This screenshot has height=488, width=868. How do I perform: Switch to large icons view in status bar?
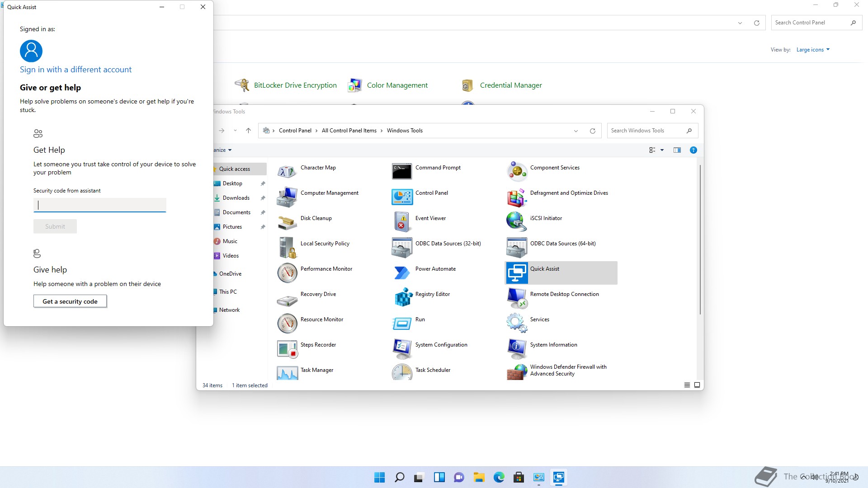pos(697,385)
